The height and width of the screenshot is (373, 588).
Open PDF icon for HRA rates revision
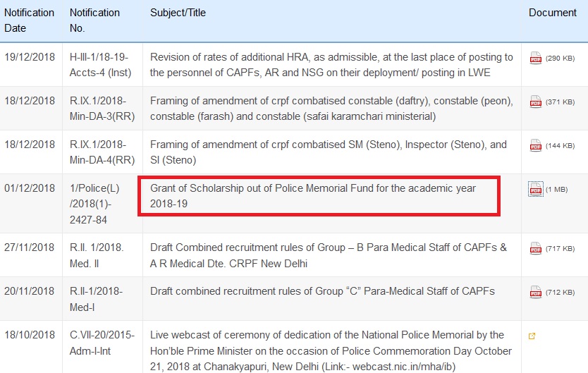[536, 58]
